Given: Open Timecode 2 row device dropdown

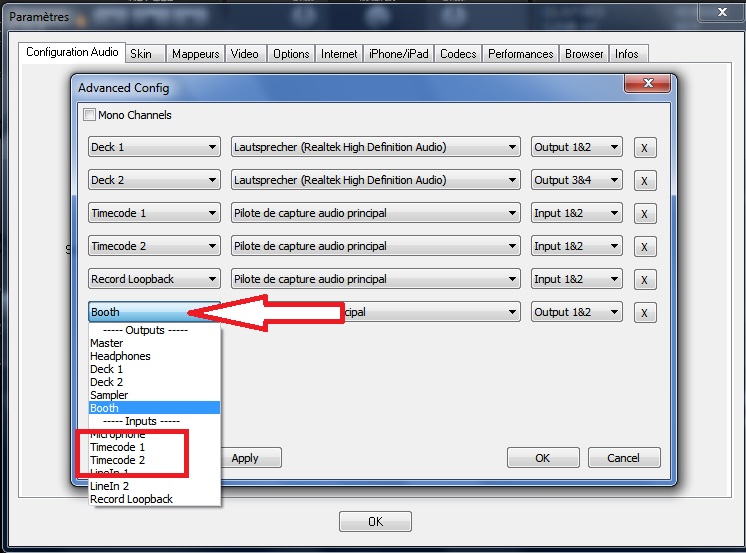Looking at the screenshot, I should 375,246.
